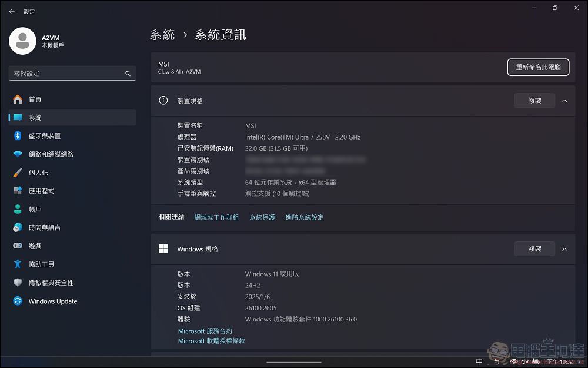Click the Bluetooth icon in sidebar
Image resolution: width=588 pixels, height=368 pixels.
point(18,136)
